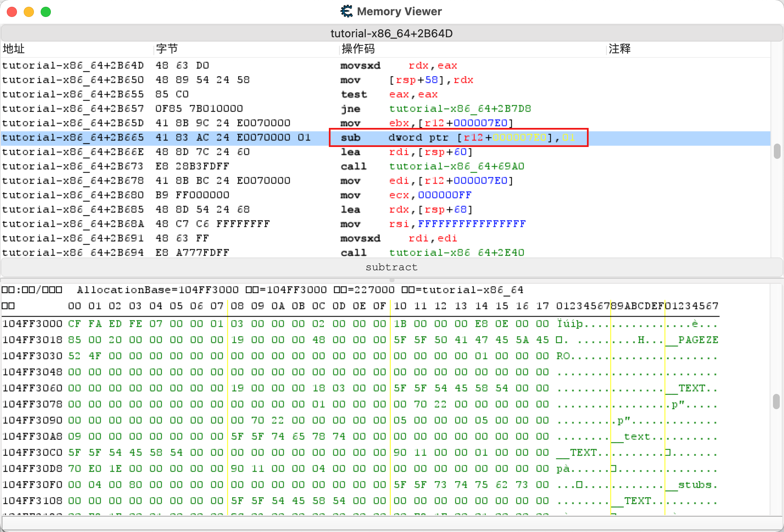Click first byte CF in row 104FF3000
Image resolution: width=784 pixels, height=532 pixels.
tap(74, 324)
